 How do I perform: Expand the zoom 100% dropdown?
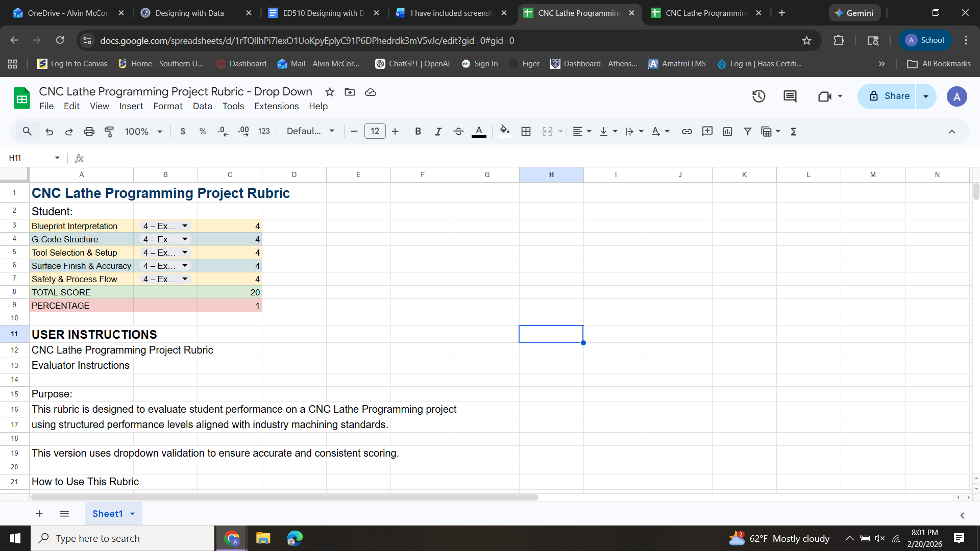(143, 132)
